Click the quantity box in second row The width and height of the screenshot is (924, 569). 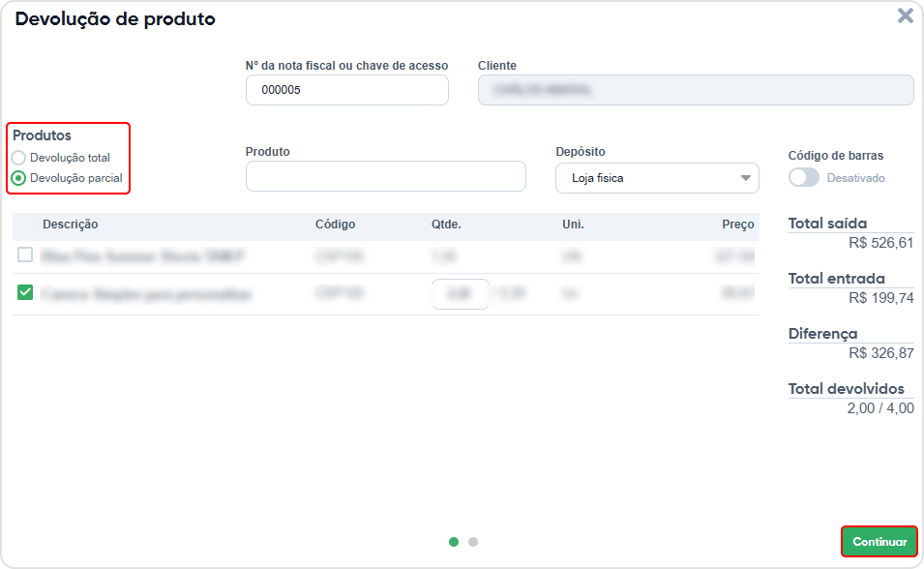click(x=461, y=293)
